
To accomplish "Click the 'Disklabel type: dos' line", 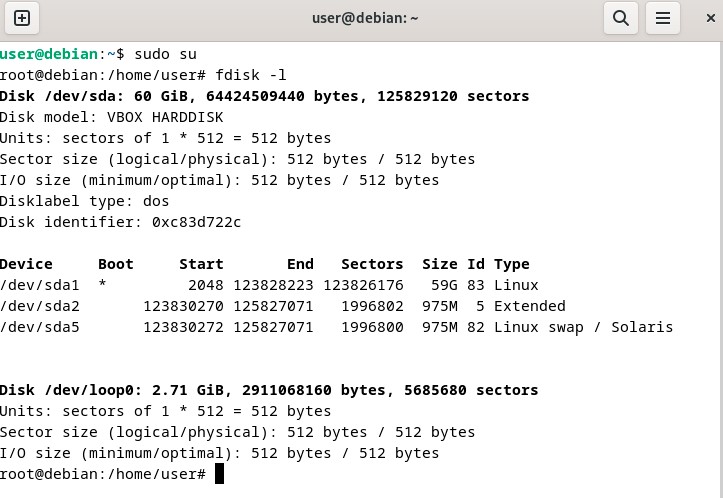I will point(84,201).
